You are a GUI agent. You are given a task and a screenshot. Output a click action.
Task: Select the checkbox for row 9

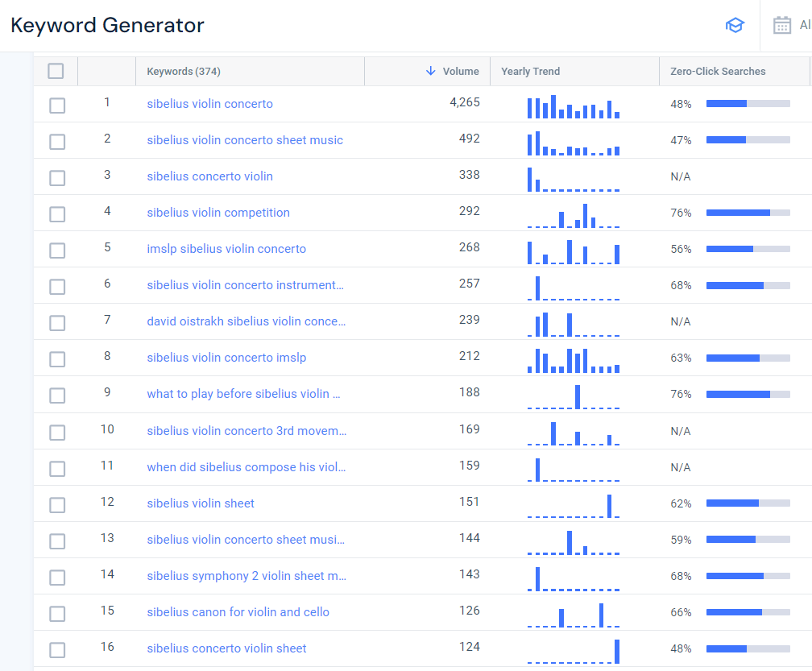[x=56, y=395]
